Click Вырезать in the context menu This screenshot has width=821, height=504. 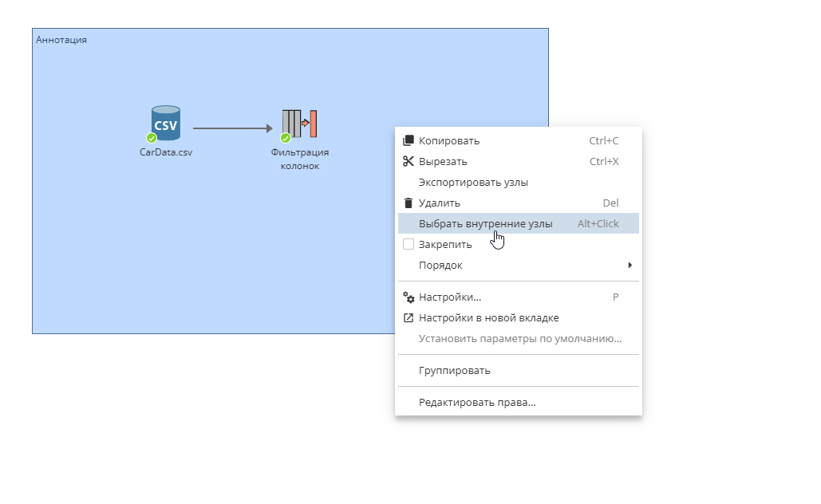(444, 160)
